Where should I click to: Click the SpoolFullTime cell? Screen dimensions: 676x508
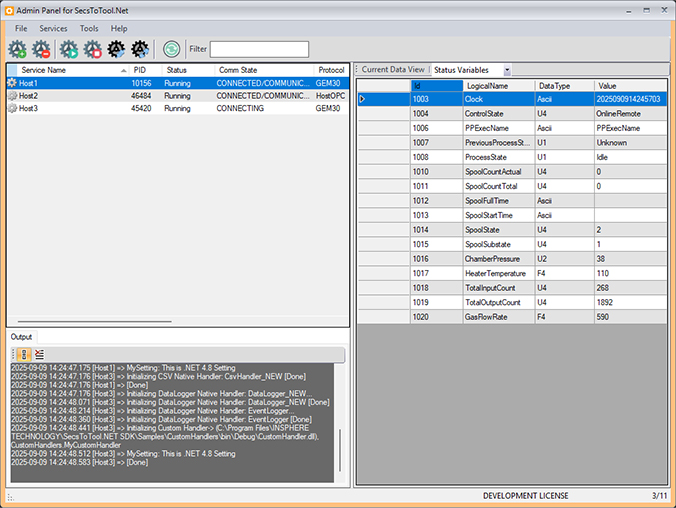coord(499,201)
